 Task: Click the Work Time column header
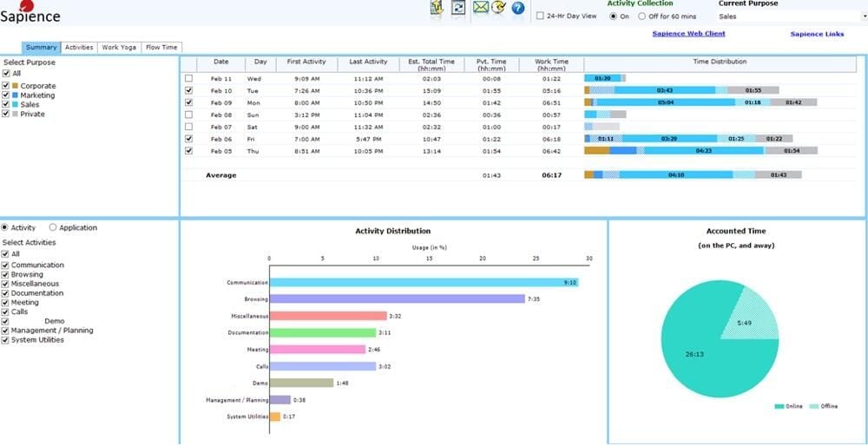pyautogui.click(x=551, y=63)
